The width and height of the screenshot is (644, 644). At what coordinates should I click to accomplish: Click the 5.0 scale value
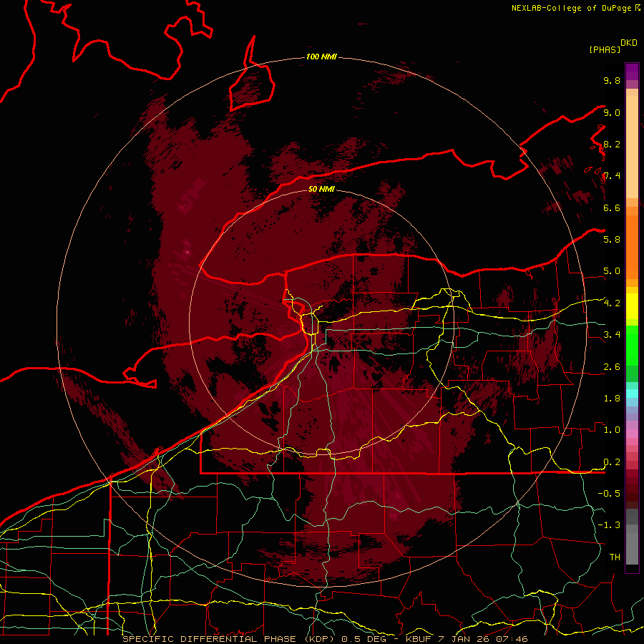612,271
